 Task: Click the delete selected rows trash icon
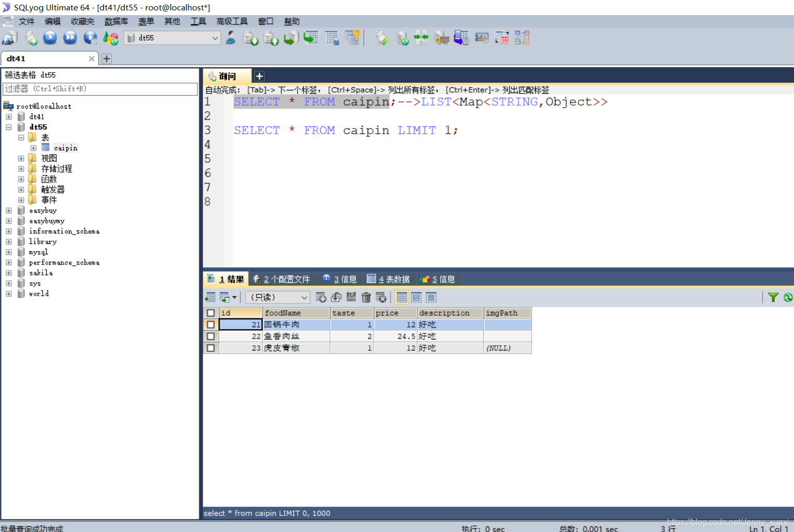(366, 297)
